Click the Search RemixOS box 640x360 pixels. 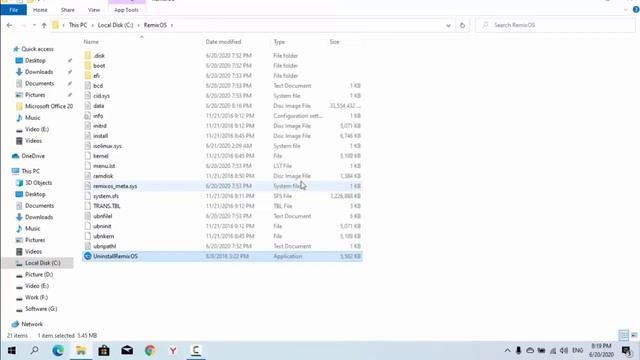coord(555,25)
